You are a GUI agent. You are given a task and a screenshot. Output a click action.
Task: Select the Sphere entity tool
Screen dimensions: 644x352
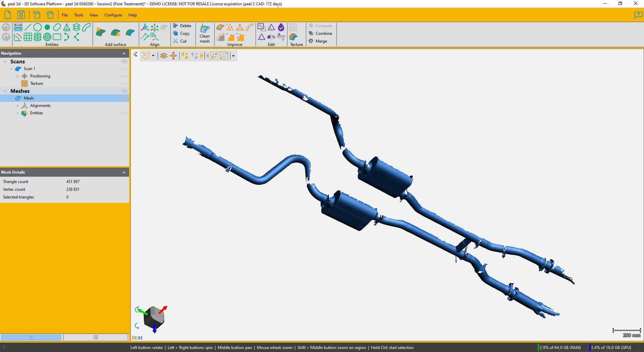pos(47,37)
